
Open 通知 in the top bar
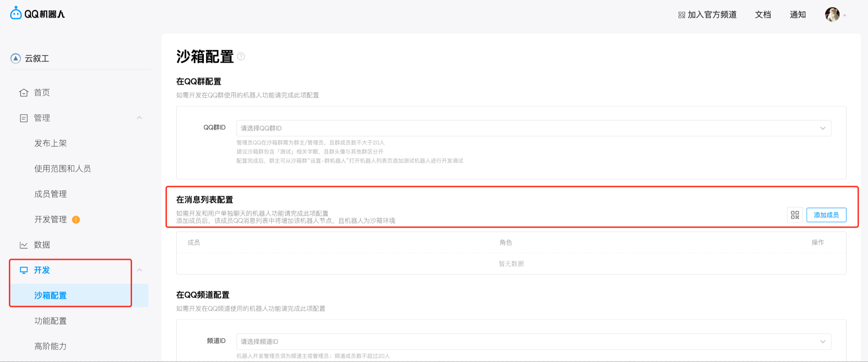797,15
